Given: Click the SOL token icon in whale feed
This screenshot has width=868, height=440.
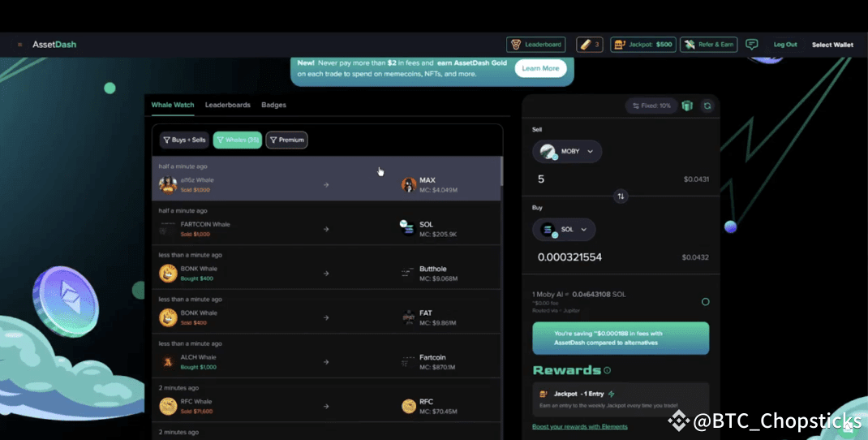Looking at the screenshot, I should (408, 228).
